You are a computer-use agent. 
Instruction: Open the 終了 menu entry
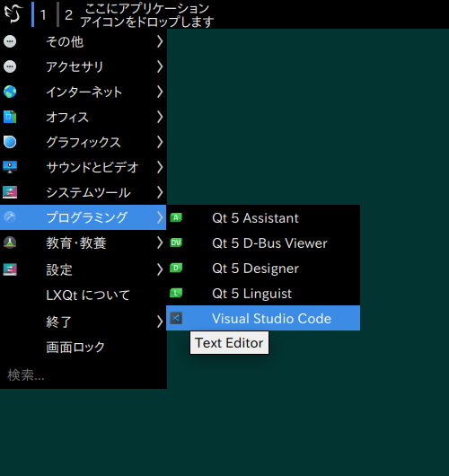point(84,322)
